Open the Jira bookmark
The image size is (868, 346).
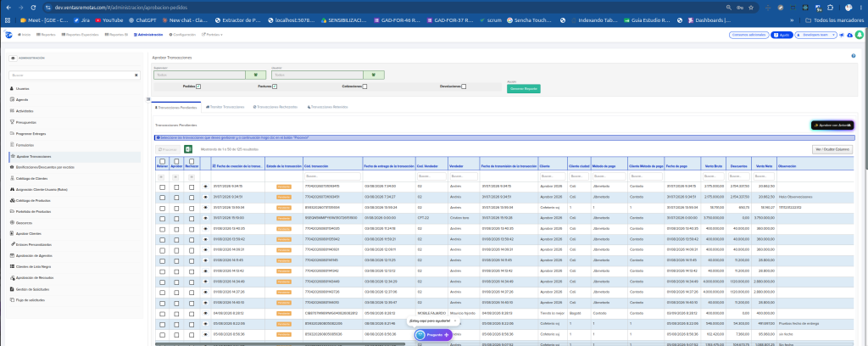click(x=81, y=20)
